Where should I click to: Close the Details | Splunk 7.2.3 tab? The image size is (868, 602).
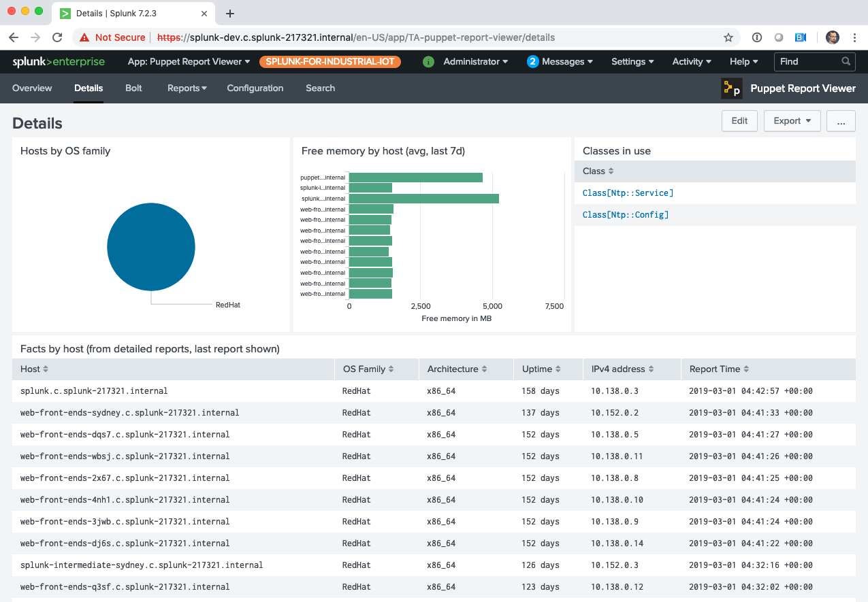pyautogui.click(x=204, y=14)
